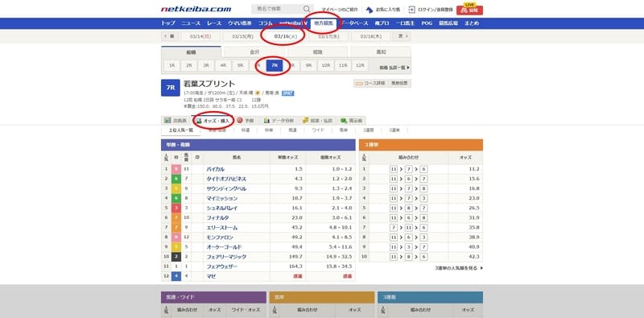This screenshot has width=644, height=318.
Task: Open horse エリーストーム link
Action: [222, 228]
